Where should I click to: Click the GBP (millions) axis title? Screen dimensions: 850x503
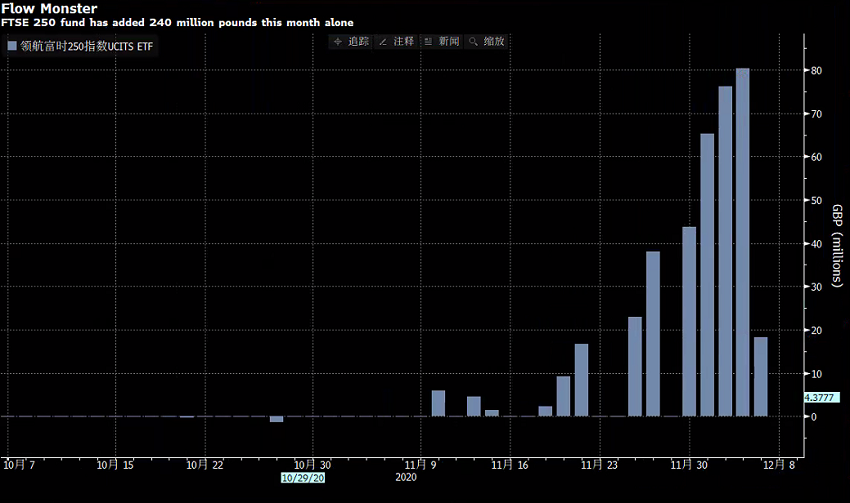click(838, 246)
